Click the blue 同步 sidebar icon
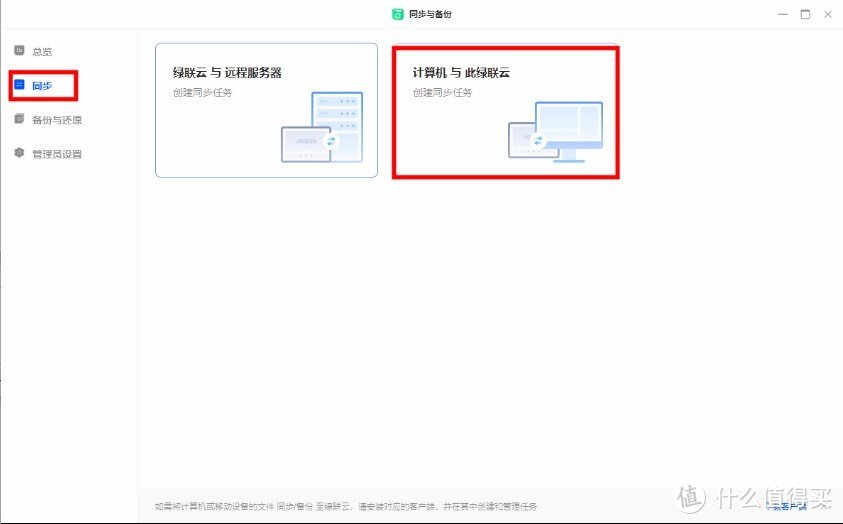Viewport: 843px width, 524px height. (19, 85)
